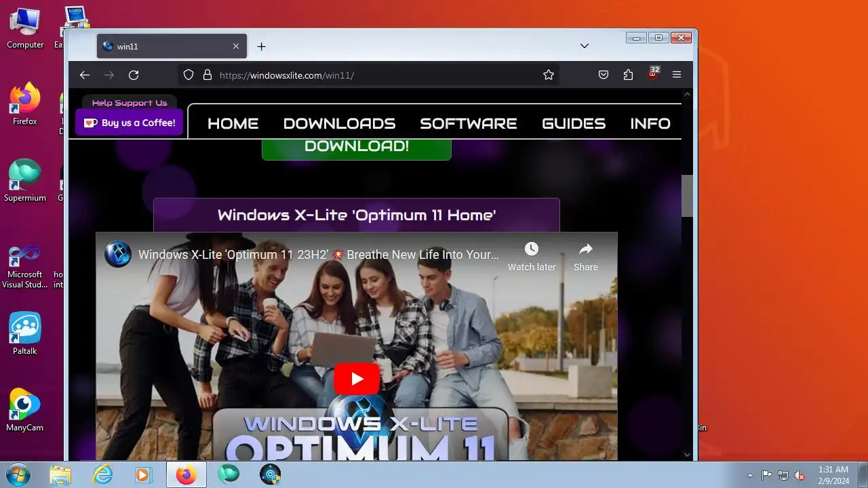Open the video channel avatar icon
This screenshot has height=488, width=868.
pyautogui.click(x=118, y=254)
